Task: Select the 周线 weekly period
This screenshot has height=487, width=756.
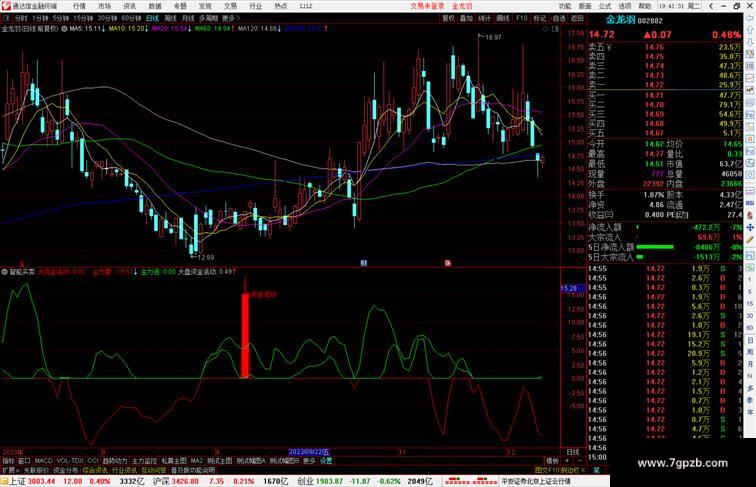Action: coord(170,18)
